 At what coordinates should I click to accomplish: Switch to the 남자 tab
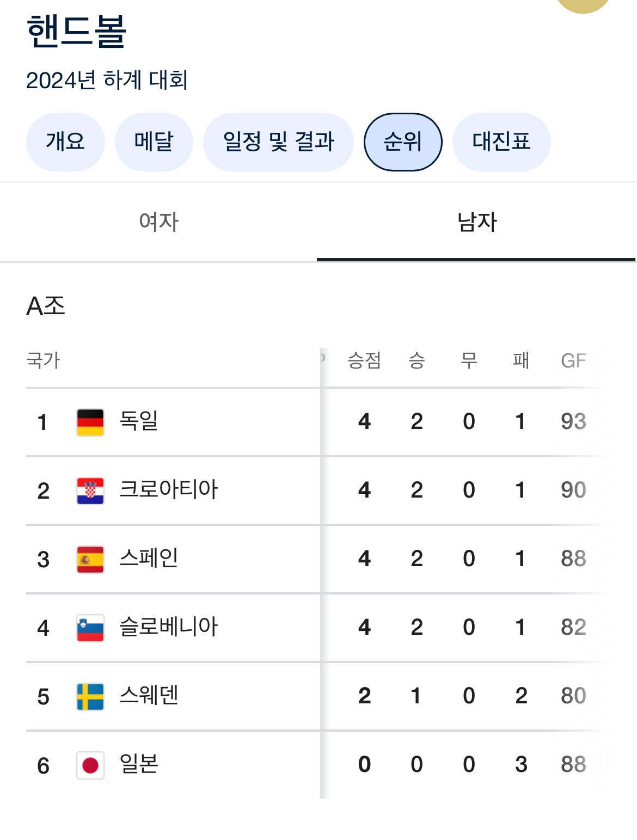477,222
